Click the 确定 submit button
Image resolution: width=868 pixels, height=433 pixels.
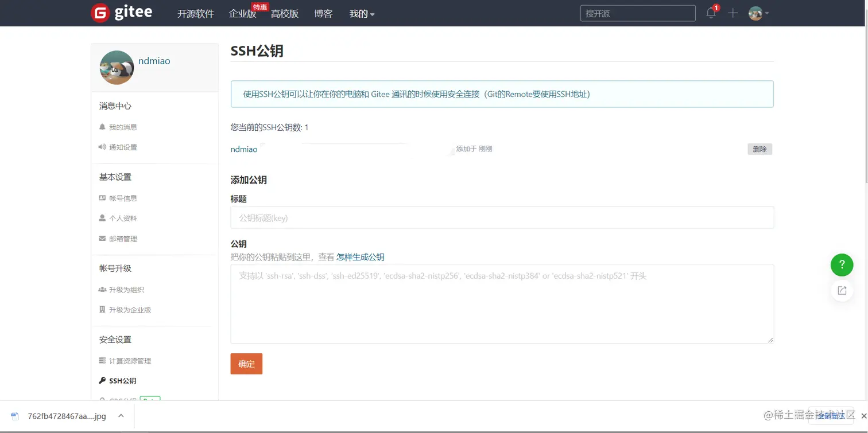coord(246,364)
